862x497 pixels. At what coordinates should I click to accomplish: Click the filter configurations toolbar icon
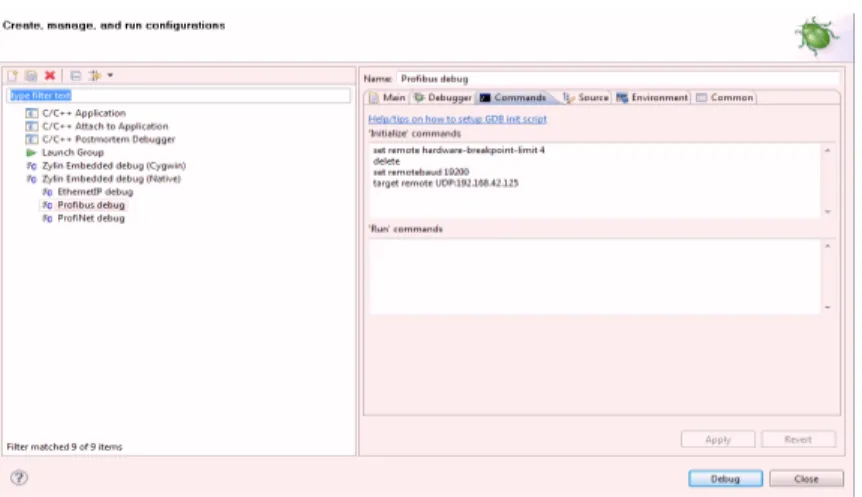[95, 75]
